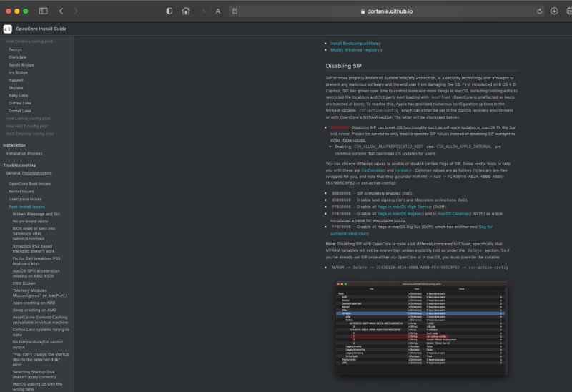Open flags in macOS Mojave link

click(x=400, y=214)
